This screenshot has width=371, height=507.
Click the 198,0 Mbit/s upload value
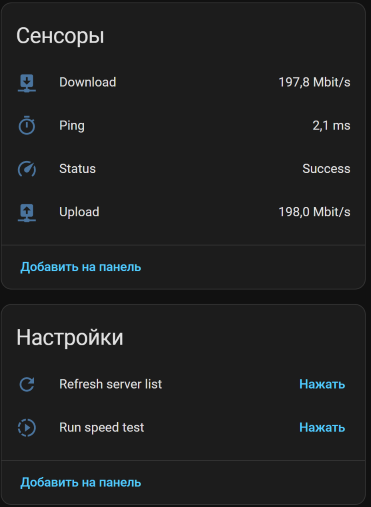click(314, 212)
